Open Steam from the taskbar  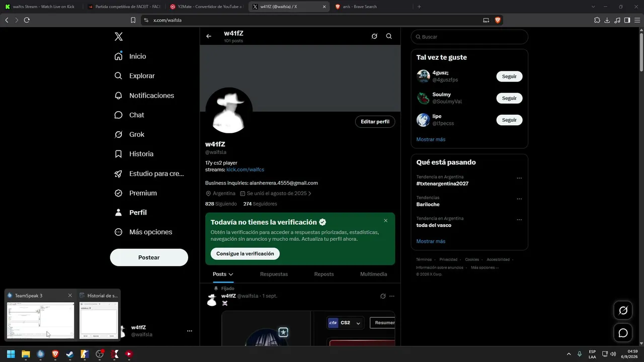pyautogui.click(x=70, y=354)
